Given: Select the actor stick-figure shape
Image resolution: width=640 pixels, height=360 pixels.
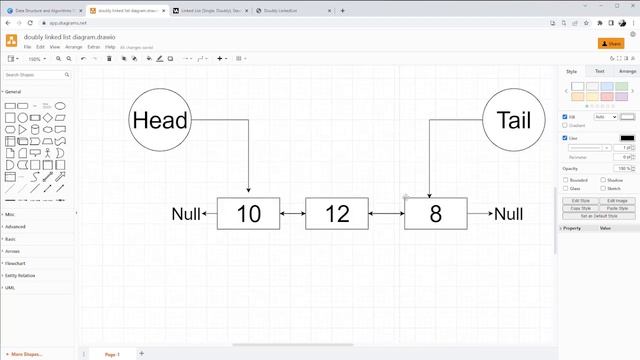Looking at the screenshot, I should tap(48, 153).
